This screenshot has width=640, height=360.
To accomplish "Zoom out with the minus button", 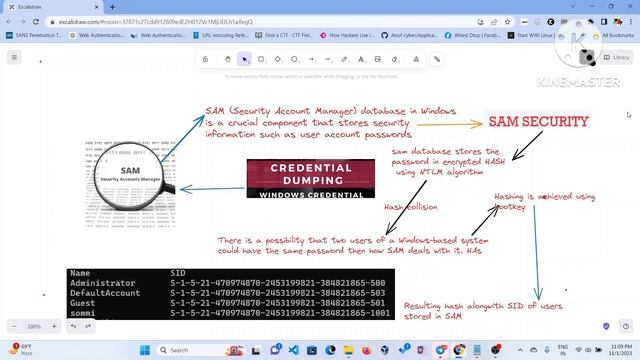I will coord(14,326).
